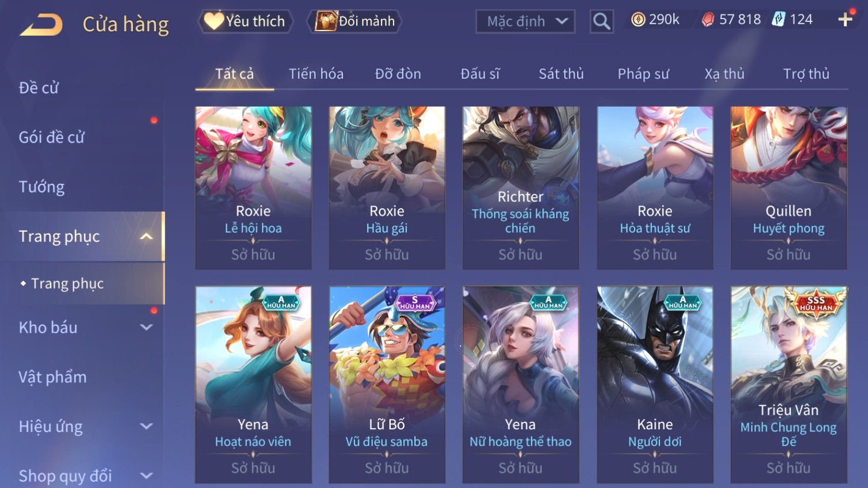Click the back arrow icon

(41, 25)
